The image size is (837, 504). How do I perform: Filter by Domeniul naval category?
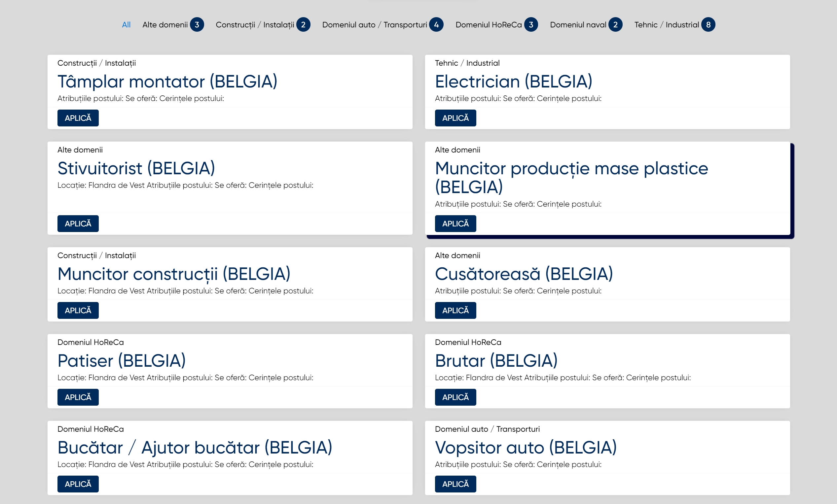578,25
